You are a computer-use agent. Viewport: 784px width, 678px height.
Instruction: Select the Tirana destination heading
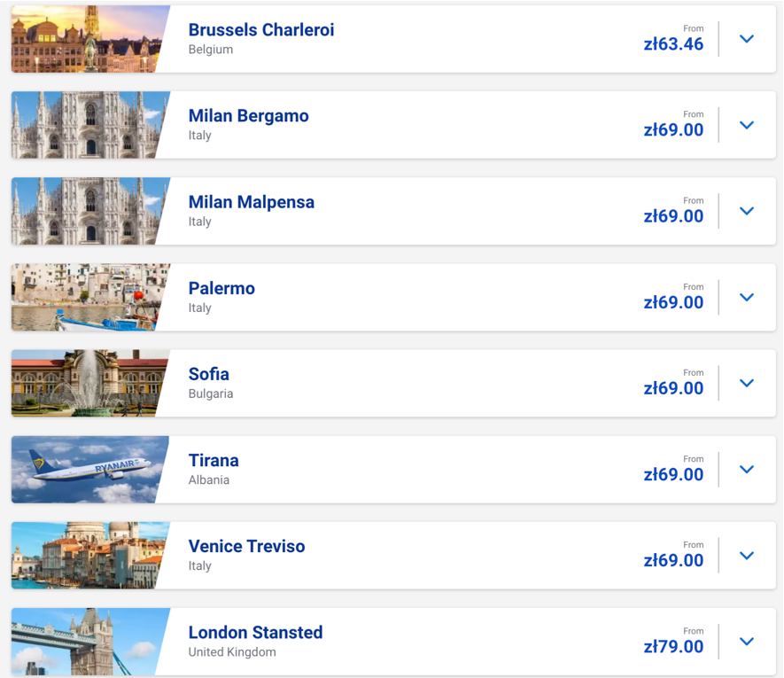pos(213,460)
